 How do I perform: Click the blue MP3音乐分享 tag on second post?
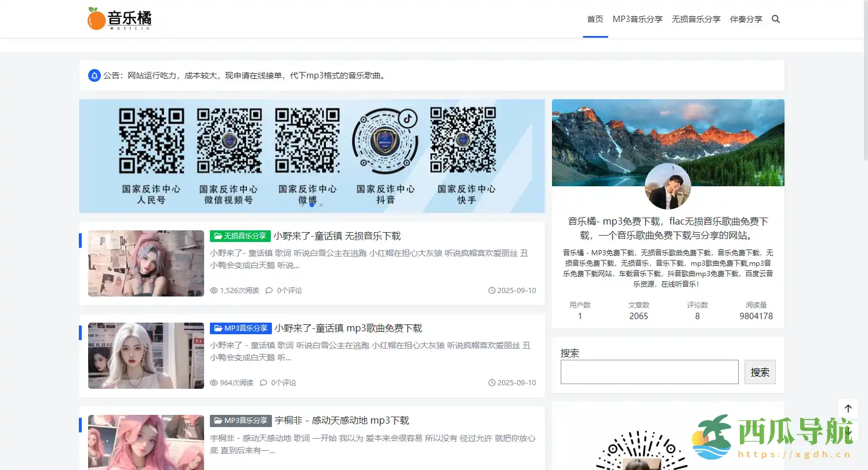[240, 328]
